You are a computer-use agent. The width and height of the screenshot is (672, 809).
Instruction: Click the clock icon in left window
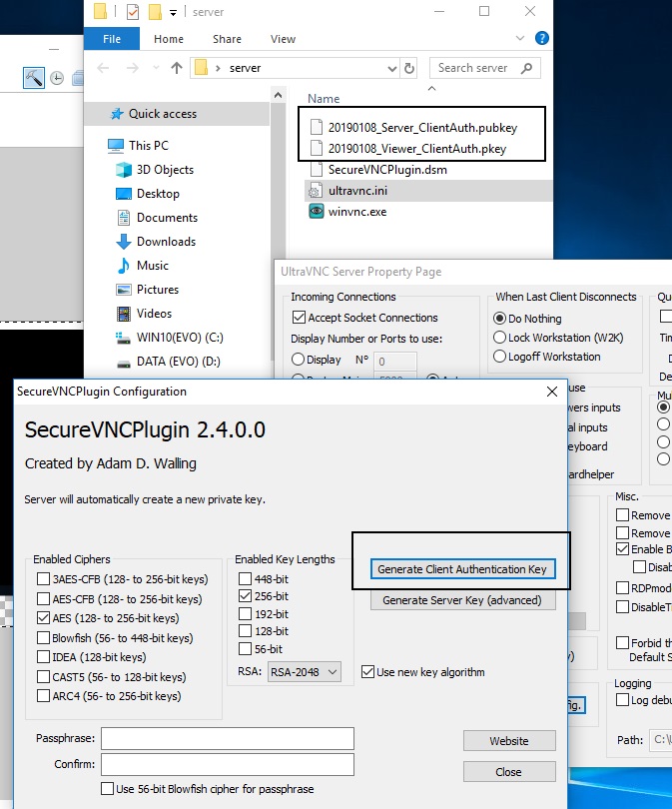[x=57, y=78]
